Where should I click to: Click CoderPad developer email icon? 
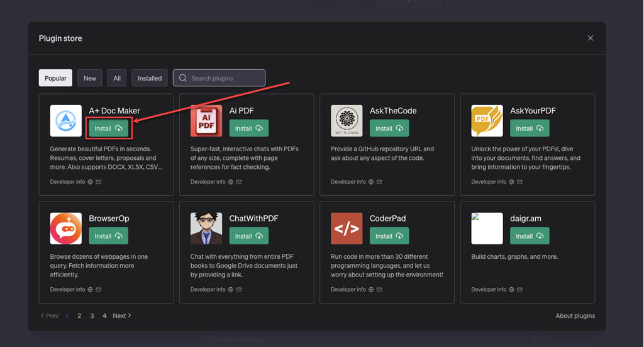pos(379,290)
